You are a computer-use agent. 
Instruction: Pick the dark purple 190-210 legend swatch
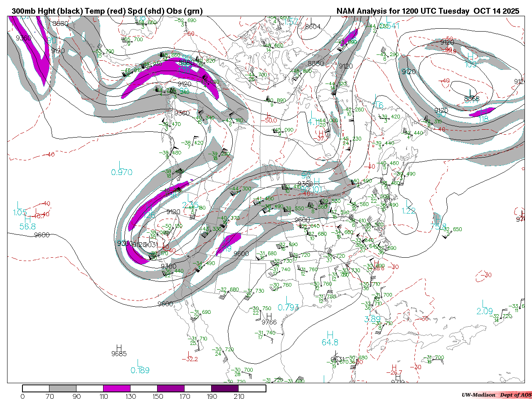click(x=225, y=388)
